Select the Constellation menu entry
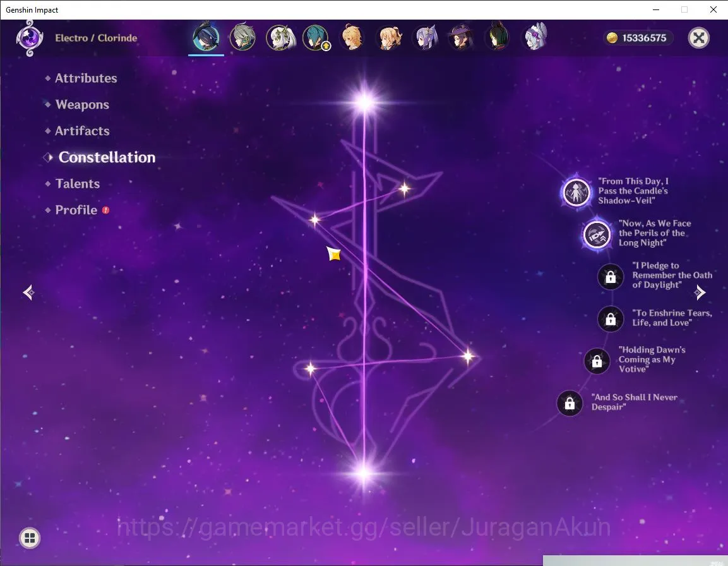728x566 pixels. [x=107, y=157]
